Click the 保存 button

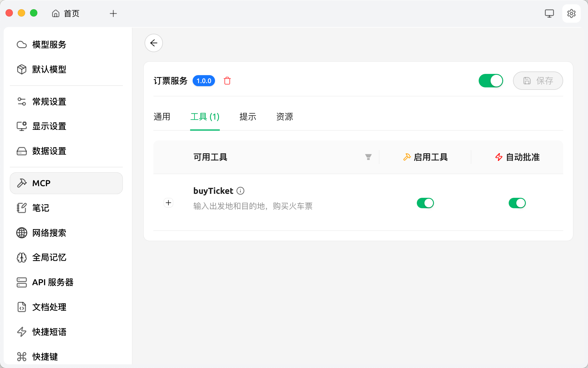(538, 81)
